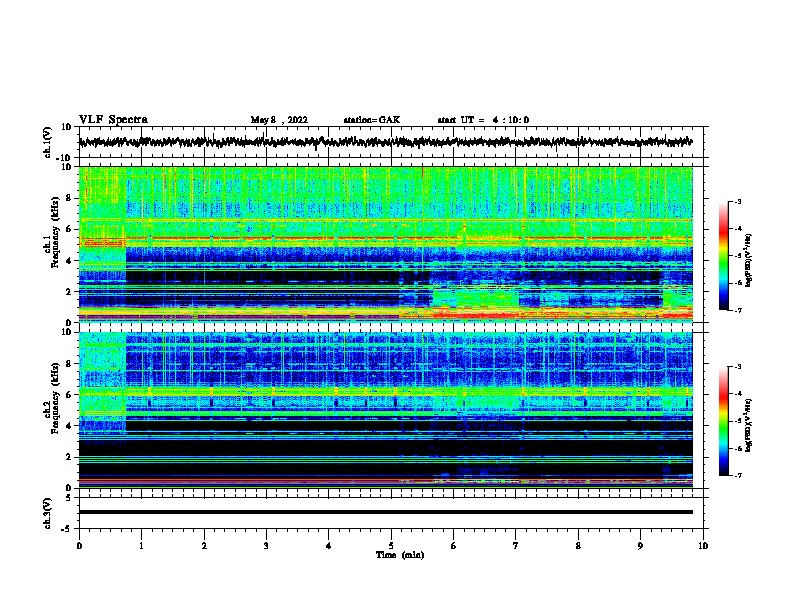Click the "-10" tick on ch.1(V) axis
The image size is (792, 612).
click(x=65, y=158)
